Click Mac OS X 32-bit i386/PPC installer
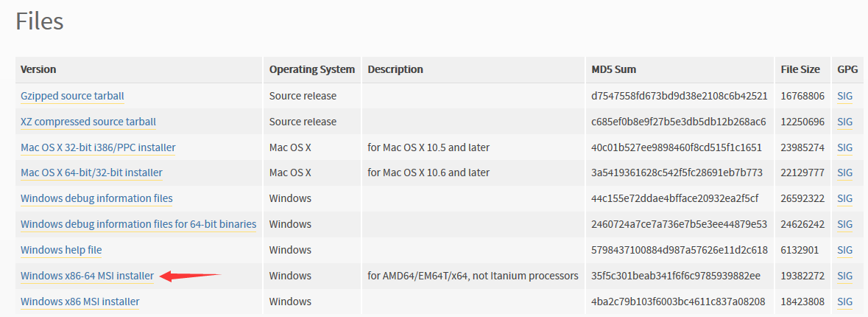This screenshot has width=868, height=317. point(98,147)
